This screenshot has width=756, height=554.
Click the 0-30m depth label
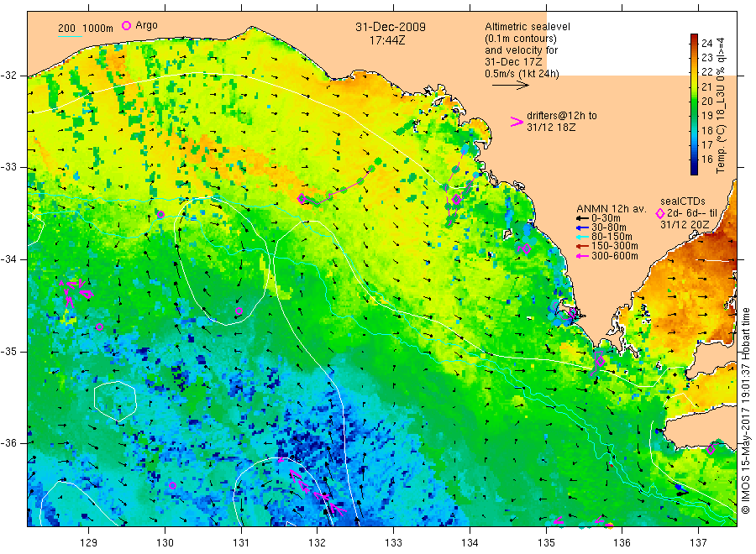point(606,218)
